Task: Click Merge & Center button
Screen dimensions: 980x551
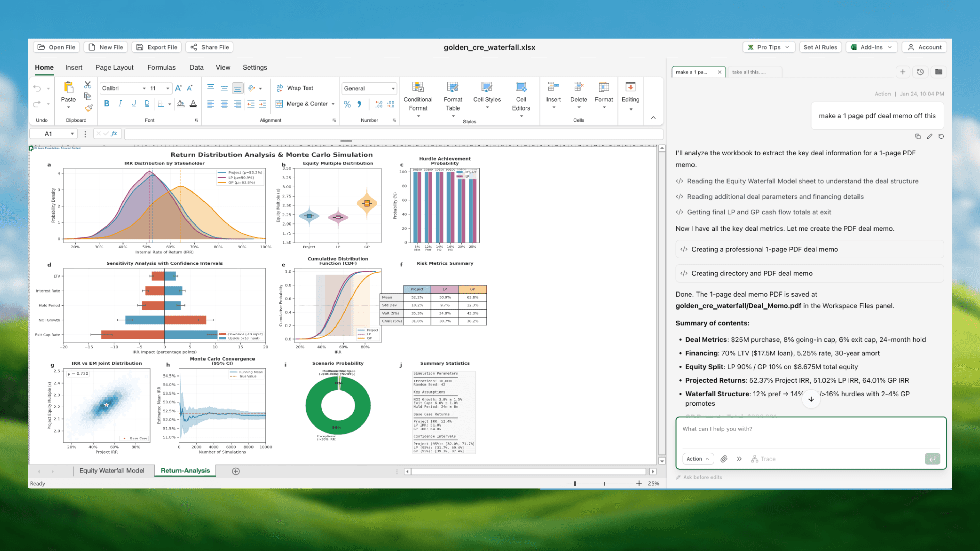Action: tap(301, 104)
